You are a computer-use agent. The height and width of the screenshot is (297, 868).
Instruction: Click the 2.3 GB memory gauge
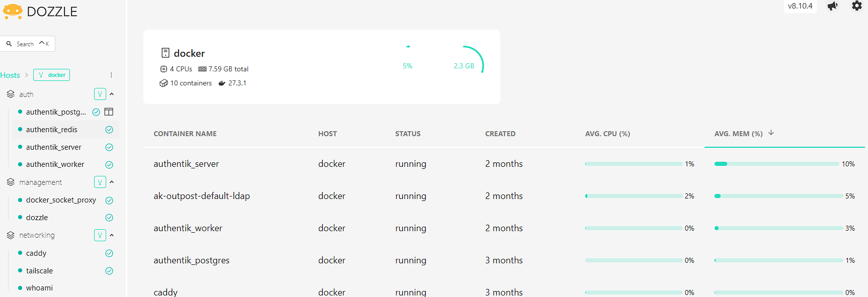coord(464,66)
